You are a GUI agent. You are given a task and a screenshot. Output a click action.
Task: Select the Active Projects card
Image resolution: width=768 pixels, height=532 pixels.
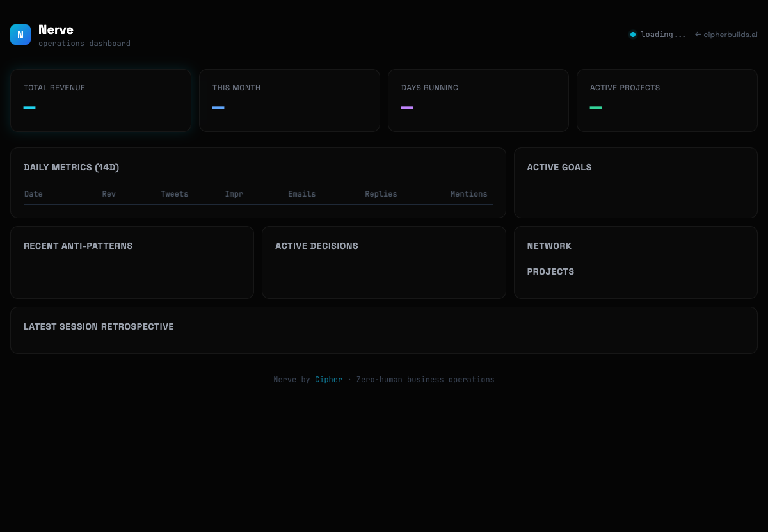coord(667,101)
